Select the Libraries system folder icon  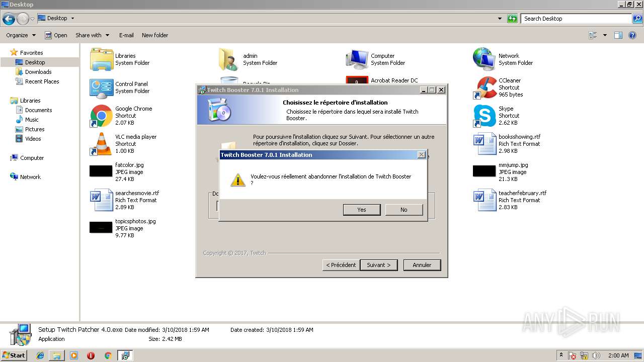(x=101, y=59)
